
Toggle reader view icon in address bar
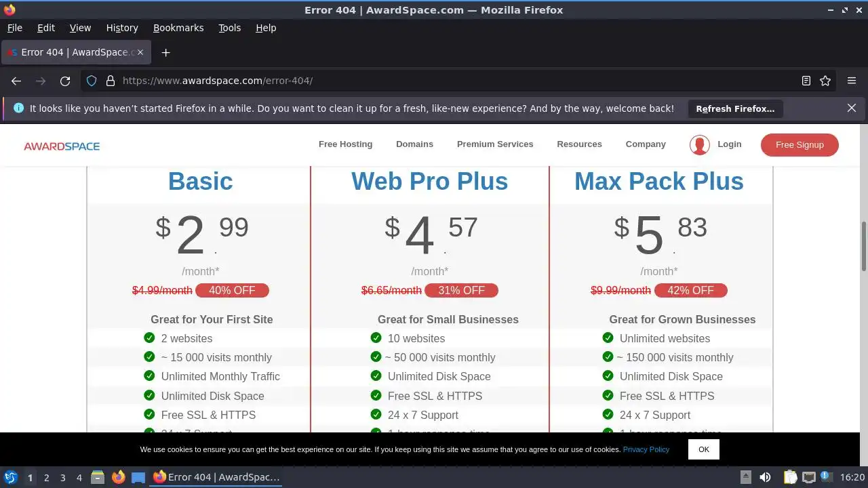click(x=806, y=81)
